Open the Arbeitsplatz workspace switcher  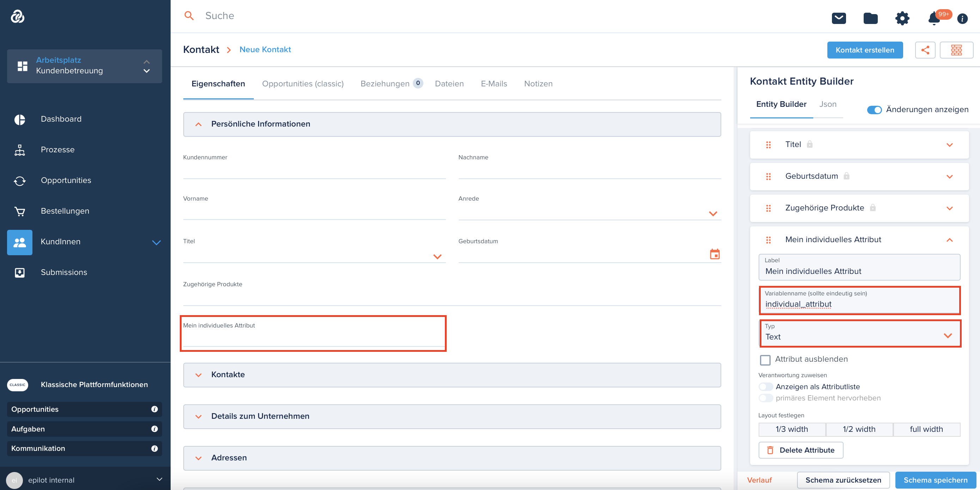click(x=85, y=66)
